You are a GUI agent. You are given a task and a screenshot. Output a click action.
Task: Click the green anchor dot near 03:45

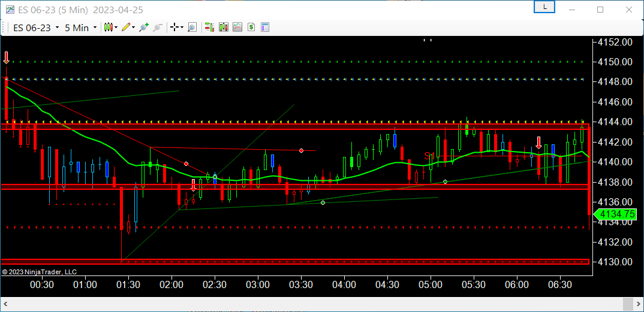(323, 202)
